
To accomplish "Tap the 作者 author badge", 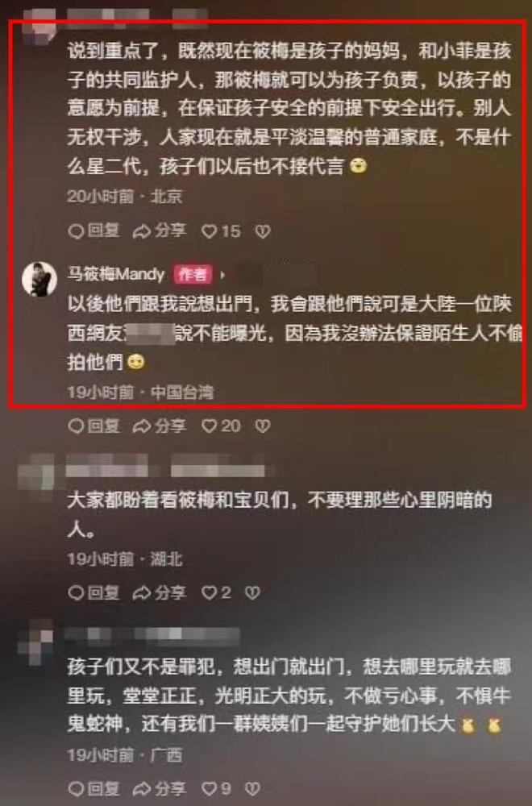I will [193, 275].
